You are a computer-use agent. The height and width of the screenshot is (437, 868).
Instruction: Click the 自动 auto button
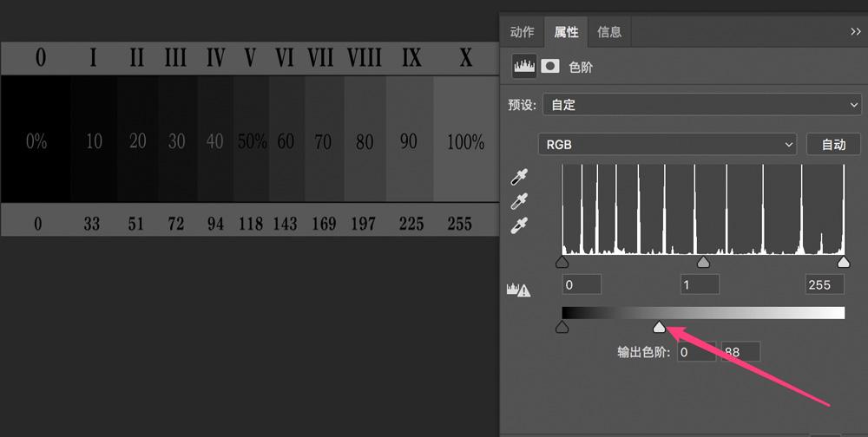833,145
